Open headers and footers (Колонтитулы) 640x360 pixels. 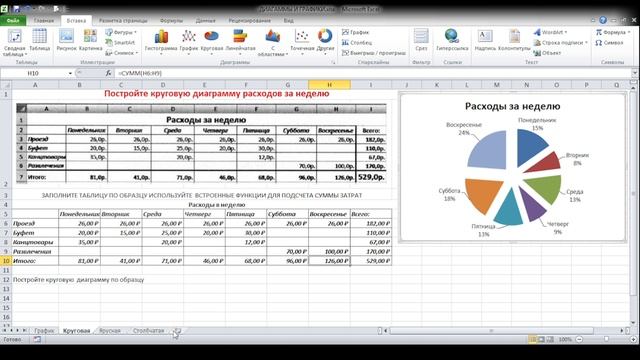pos(514,40)
